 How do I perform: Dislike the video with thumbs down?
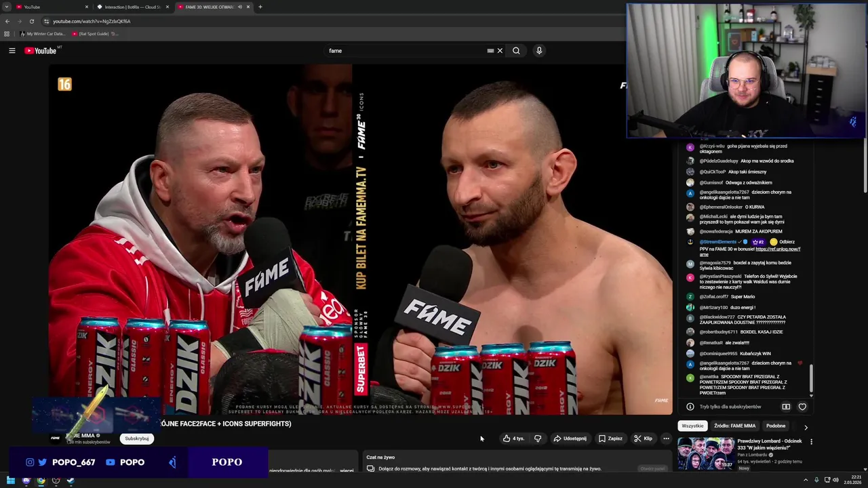point(538,439)
